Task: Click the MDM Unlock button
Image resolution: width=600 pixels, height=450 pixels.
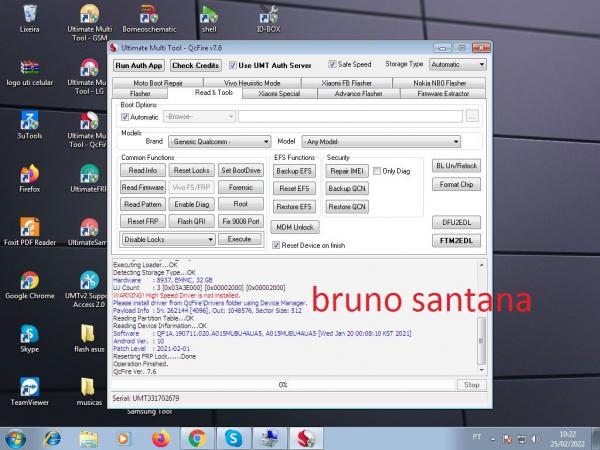Action: (x=295, y=227)
